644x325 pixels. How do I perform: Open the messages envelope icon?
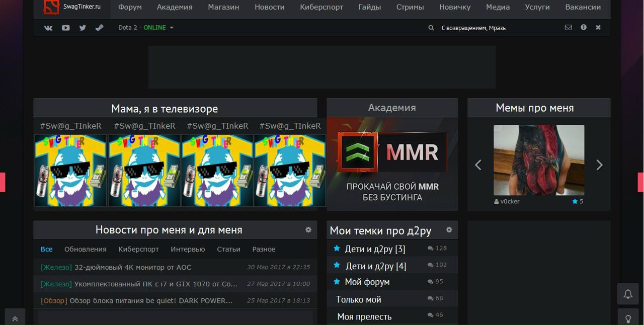[x=568, y=28]
